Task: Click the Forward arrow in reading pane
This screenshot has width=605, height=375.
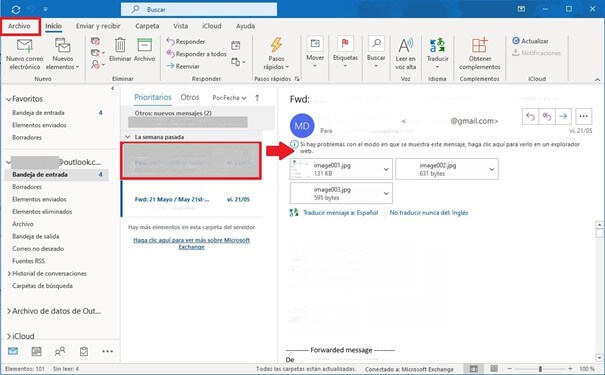Action: (563, 116)
